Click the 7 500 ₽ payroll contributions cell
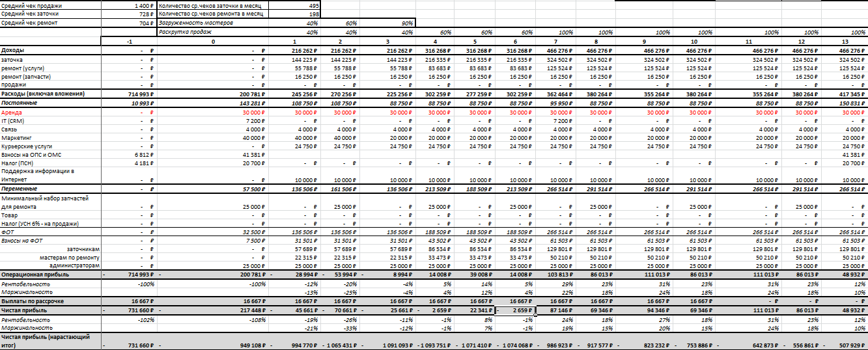The width and height of the screenshot is (868, 350). pos(212,240)
